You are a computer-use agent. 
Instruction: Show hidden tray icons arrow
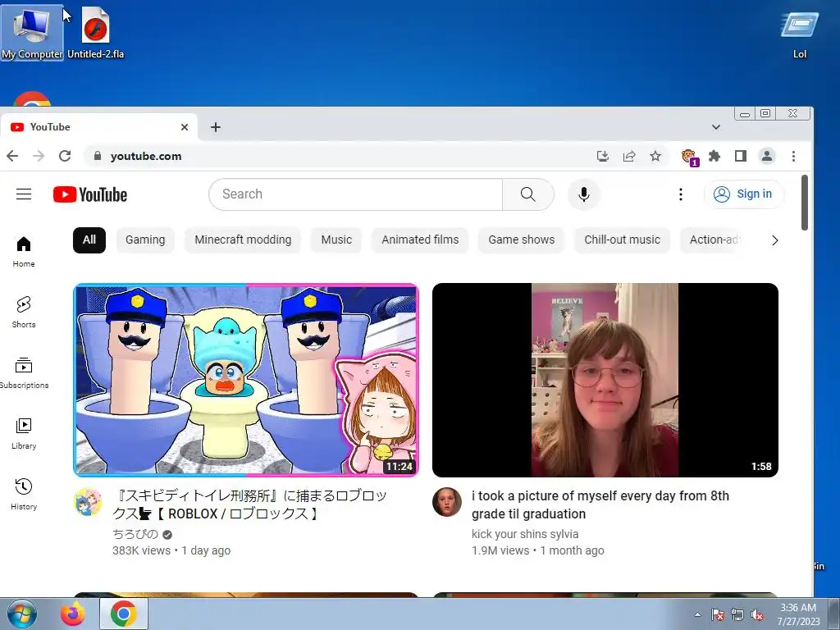point(697,614)
